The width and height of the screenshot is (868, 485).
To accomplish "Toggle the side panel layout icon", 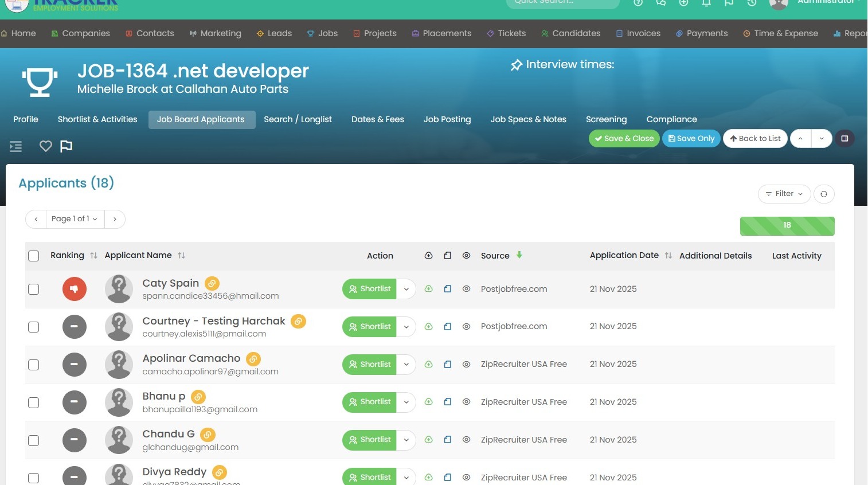I will (x=844, y=139).
